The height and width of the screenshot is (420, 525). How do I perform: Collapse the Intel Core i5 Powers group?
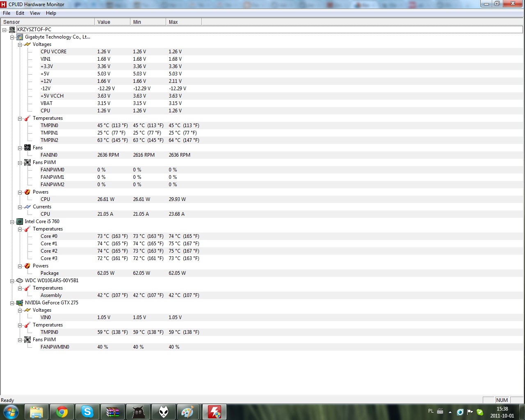(x=20, y=266)
